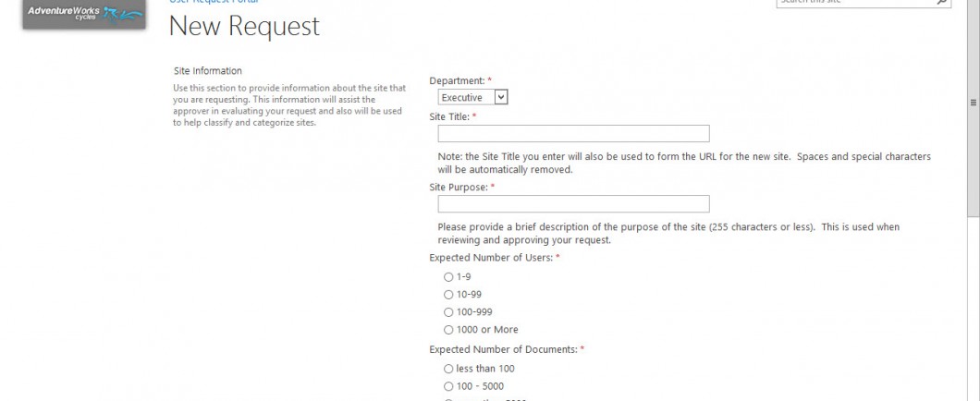The width and height of the screenshot is (980, 401).
Task: Pick the 100-999 users radio button
Action: coord(448,311)
